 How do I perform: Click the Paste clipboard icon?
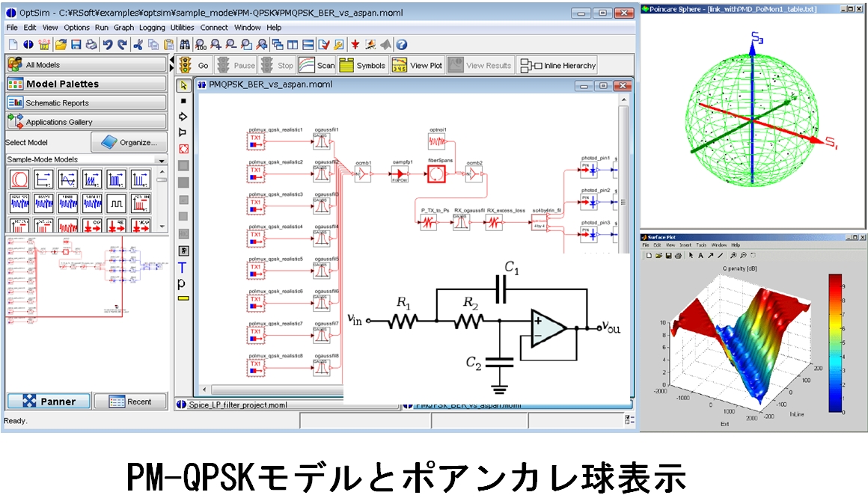pos(169,45)
